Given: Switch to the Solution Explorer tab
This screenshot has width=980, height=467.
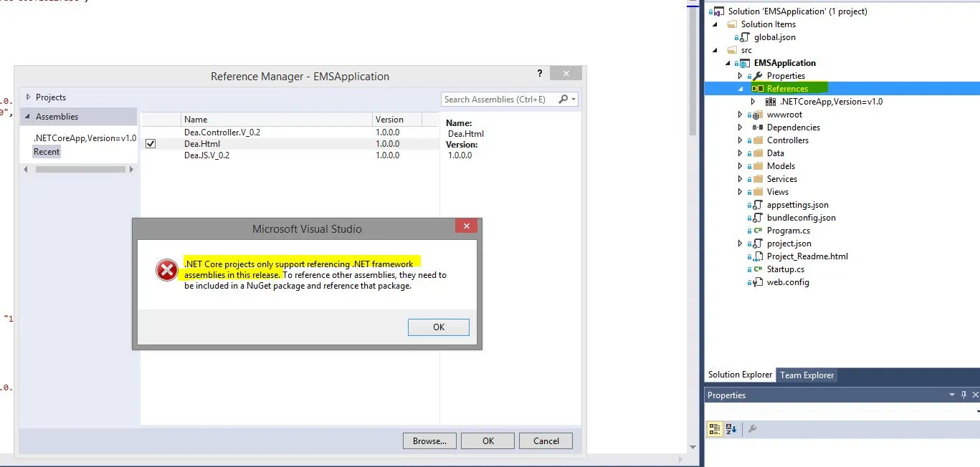Looking at the screenshot, I should (740, 375).
